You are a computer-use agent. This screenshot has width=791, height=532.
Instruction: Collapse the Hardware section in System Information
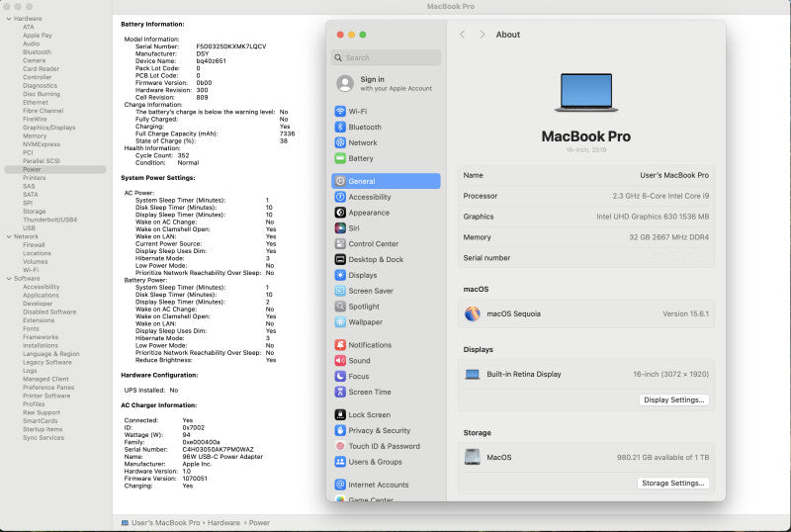click(x=9, y=19)
